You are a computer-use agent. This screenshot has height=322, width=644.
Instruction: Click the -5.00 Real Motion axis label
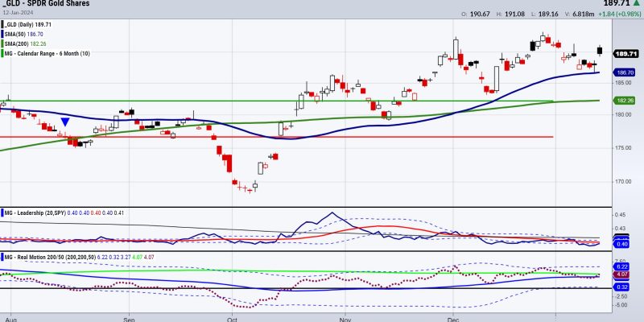621,305
